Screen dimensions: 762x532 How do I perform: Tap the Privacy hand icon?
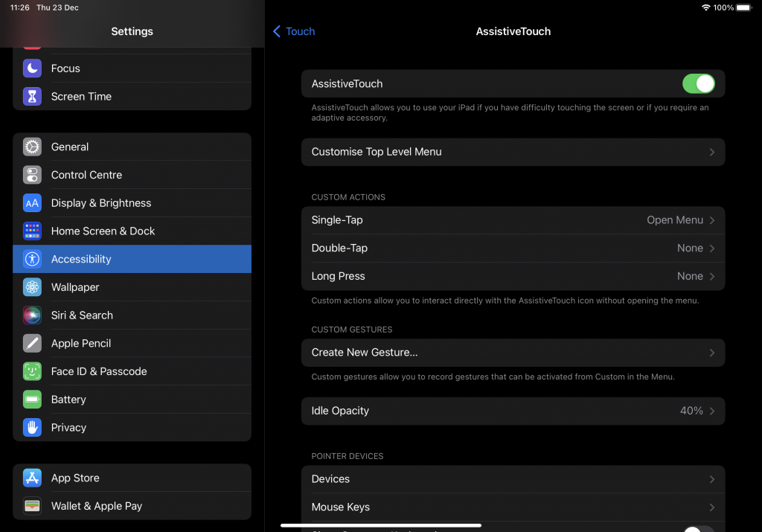pos(32,428)
